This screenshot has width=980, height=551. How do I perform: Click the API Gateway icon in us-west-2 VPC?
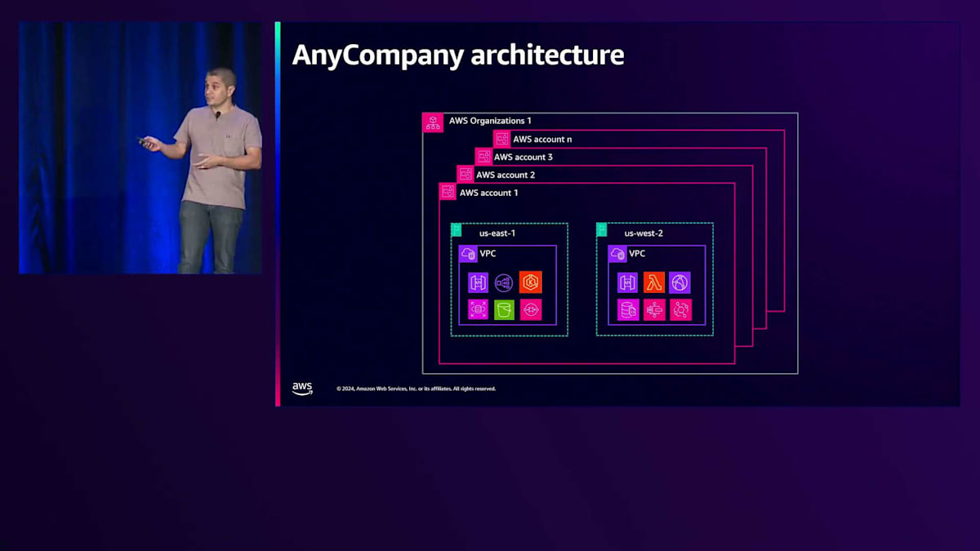pyautogui.click(x=628, y=282)
